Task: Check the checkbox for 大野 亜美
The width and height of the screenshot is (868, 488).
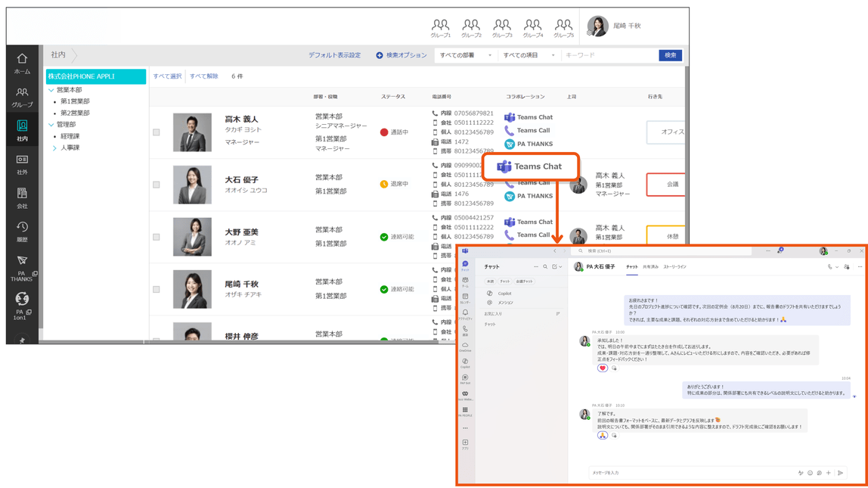Action: coord(156,237)
